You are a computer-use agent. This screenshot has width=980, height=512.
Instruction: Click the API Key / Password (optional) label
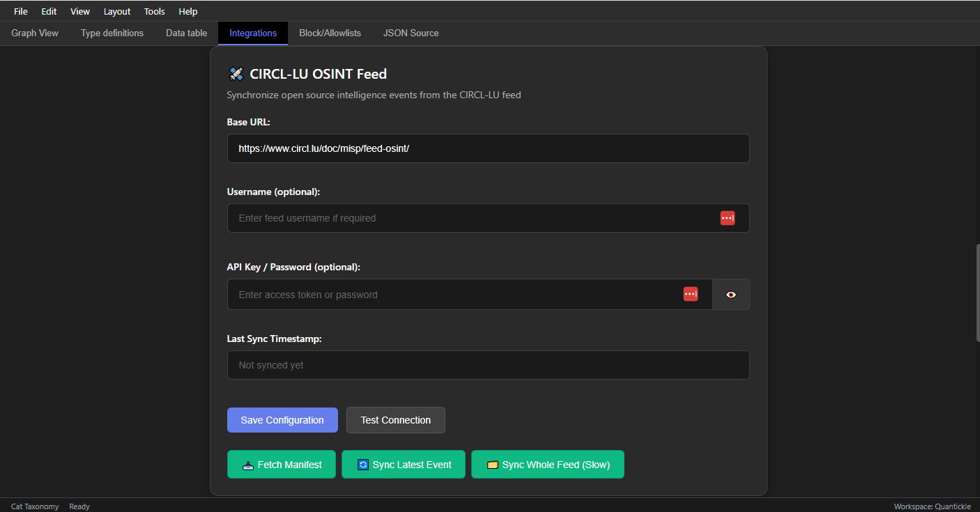(x=293, y=267)
